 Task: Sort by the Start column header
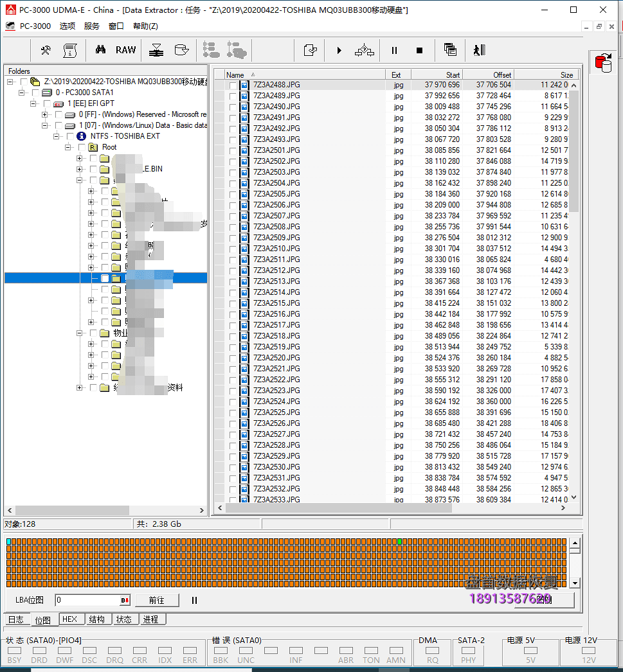(437, 75)
